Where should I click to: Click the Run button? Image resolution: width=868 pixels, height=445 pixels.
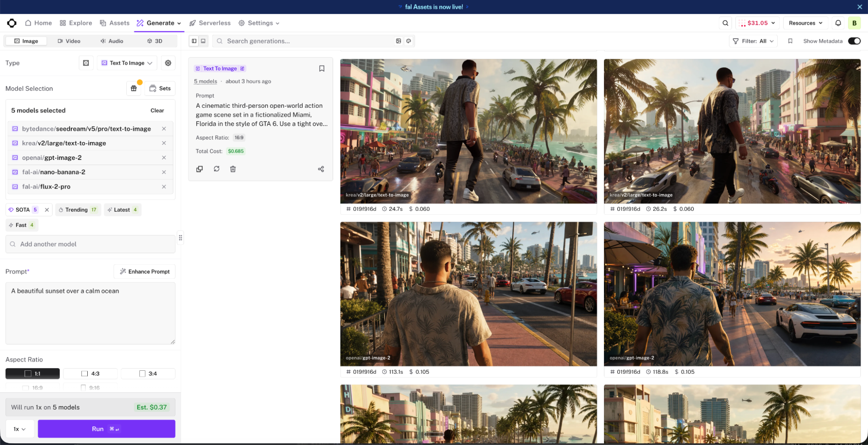(106, 429)
